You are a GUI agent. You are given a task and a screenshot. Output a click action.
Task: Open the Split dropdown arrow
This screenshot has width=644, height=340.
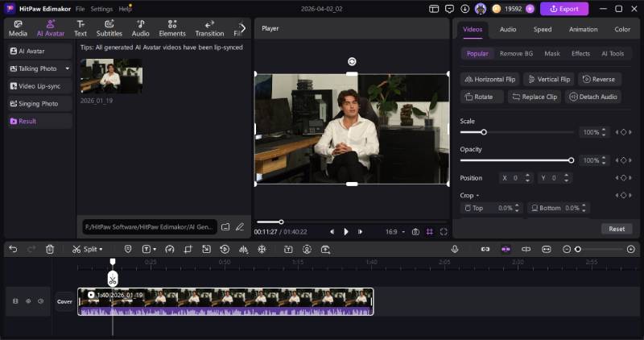(x=101, y=249)
